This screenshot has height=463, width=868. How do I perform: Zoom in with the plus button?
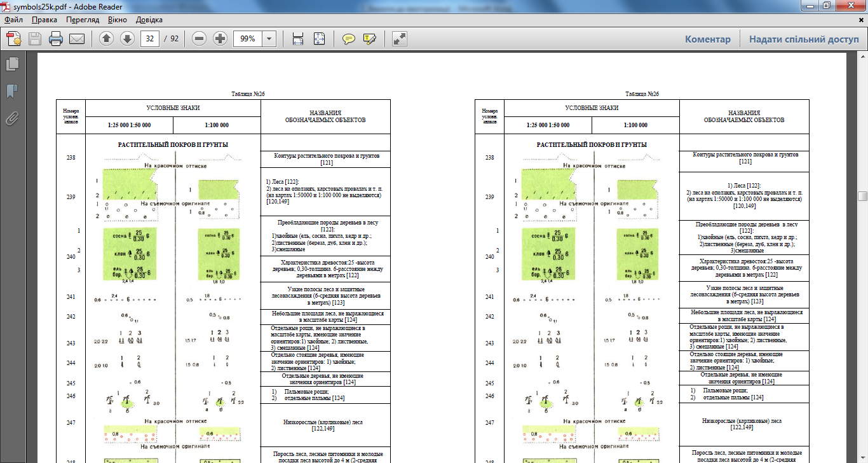click(220, 39)
